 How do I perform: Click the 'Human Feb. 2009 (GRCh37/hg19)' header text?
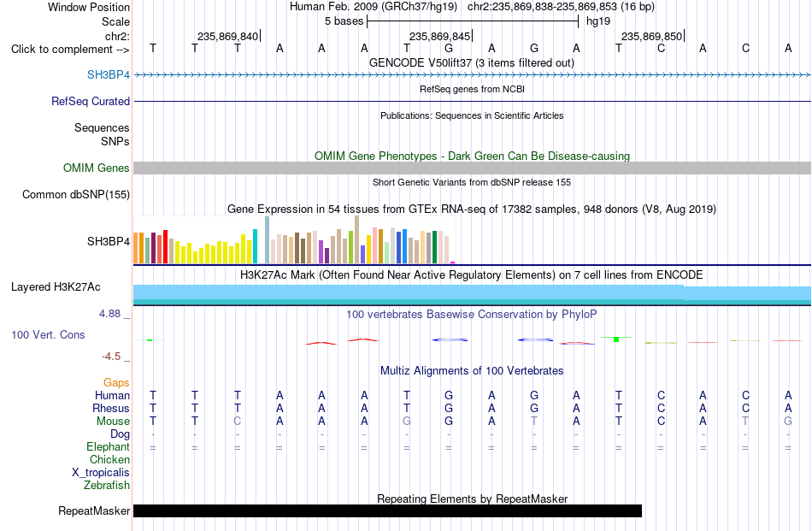point(374,7)
